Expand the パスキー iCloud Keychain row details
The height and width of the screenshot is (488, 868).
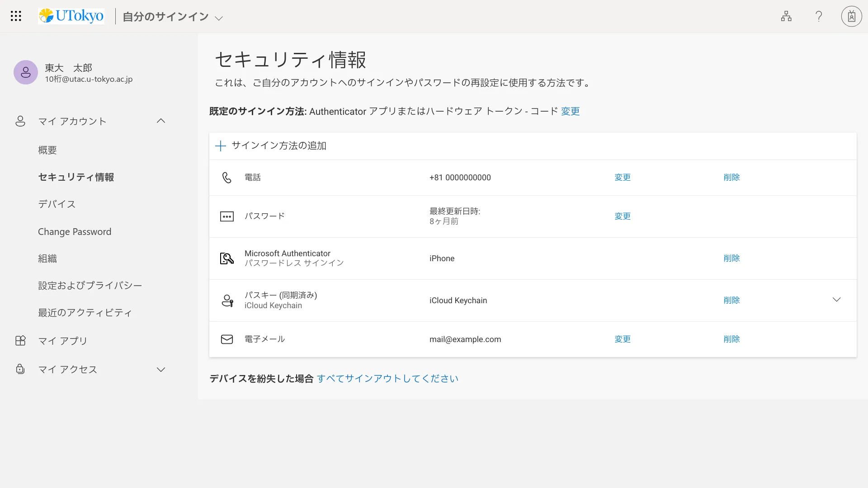(836, 300)
